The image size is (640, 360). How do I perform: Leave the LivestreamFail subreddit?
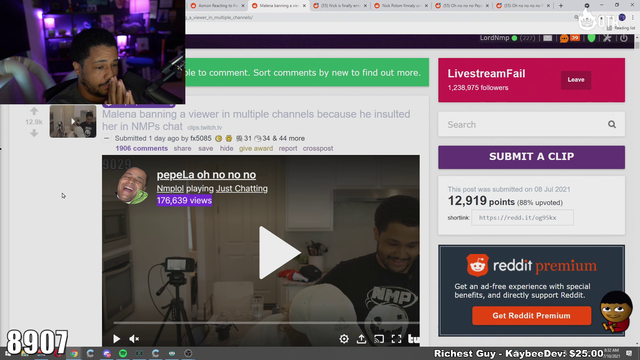[576, 80]
